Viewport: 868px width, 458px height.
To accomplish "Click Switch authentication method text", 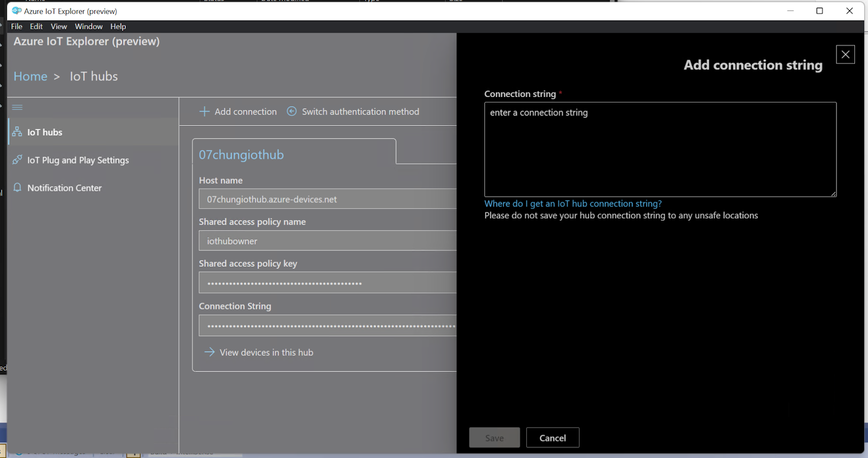I will (x=361, y=112).
